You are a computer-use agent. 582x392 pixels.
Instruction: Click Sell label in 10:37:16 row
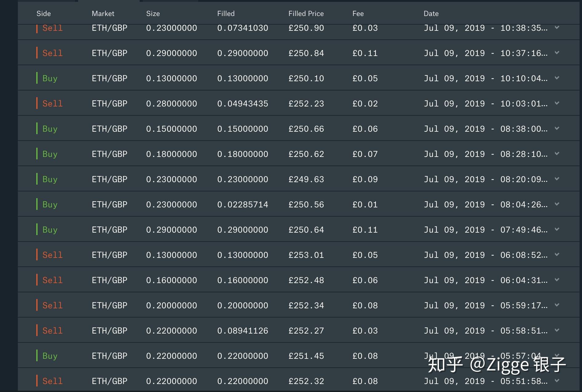pos(53,53)
